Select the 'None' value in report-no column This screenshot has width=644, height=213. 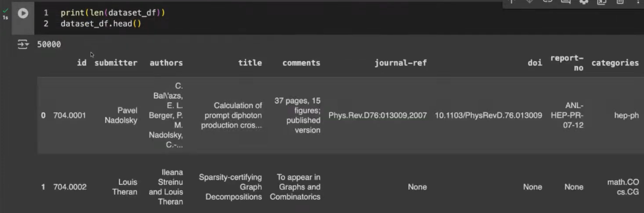click(x=574, y=187)
